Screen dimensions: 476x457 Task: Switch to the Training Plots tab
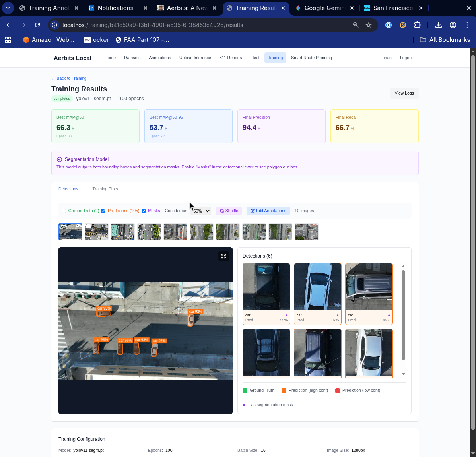105,189
